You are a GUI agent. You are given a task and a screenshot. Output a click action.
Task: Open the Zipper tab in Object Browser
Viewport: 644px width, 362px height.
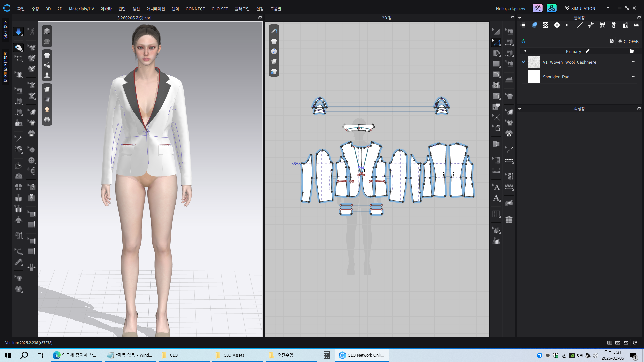[613, 25]
